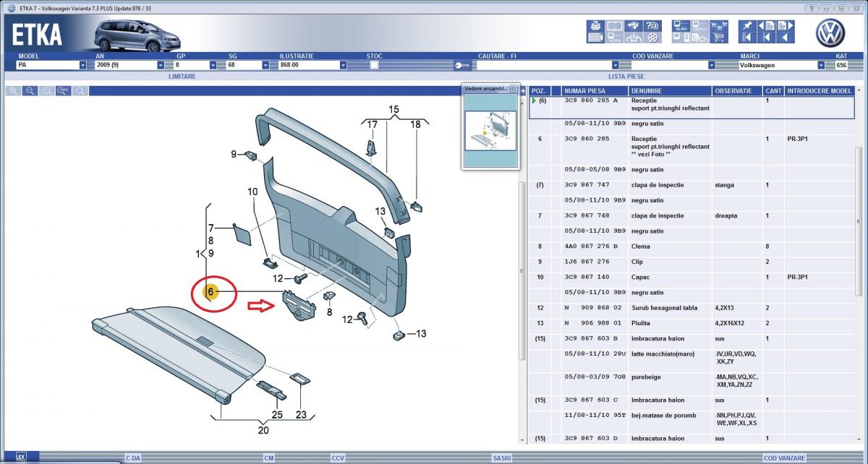Zoom out of the illustration
The width and height of the screenshot is (868, 464).
click(x=30, y=91)
